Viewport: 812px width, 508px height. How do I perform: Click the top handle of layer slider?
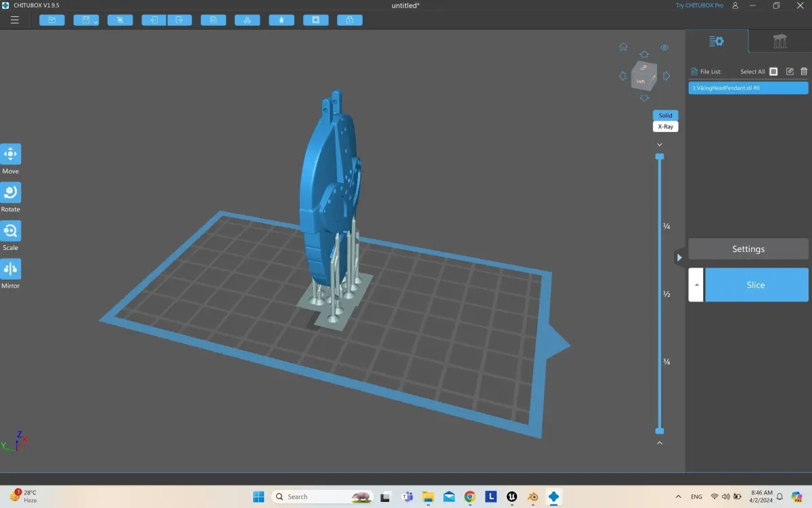(x=660, y=156)
